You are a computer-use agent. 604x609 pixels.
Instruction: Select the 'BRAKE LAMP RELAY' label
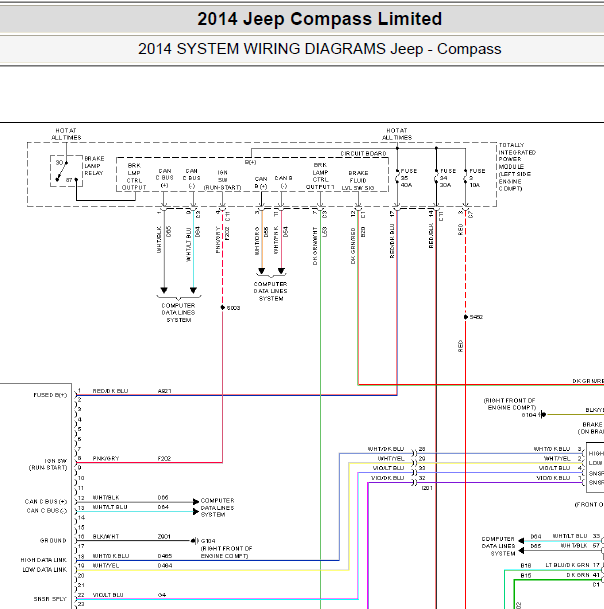click(94, 166)
